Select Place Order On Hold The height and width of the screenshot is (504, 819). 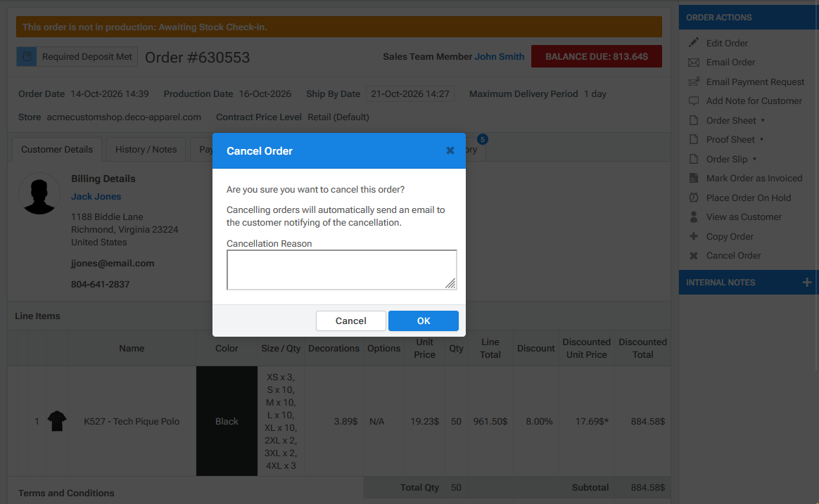pyautogui.click(x=748, y=198)
